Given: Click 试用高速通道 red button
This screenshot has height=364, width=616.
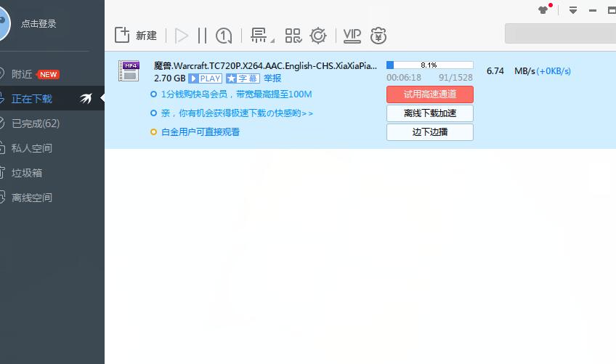Looking at the screenshot, I should point(430,94).
